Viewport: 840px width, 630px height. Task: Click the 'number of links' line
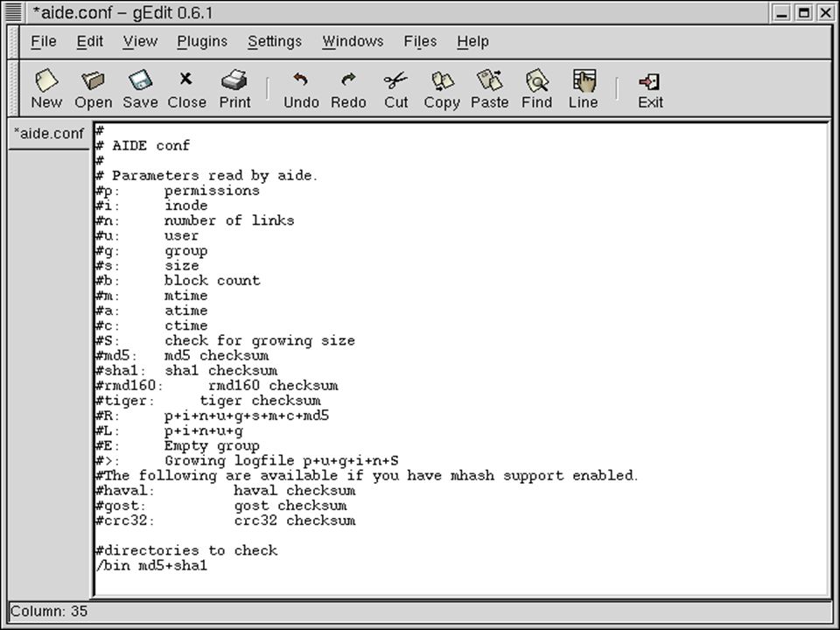coord(194,220)
